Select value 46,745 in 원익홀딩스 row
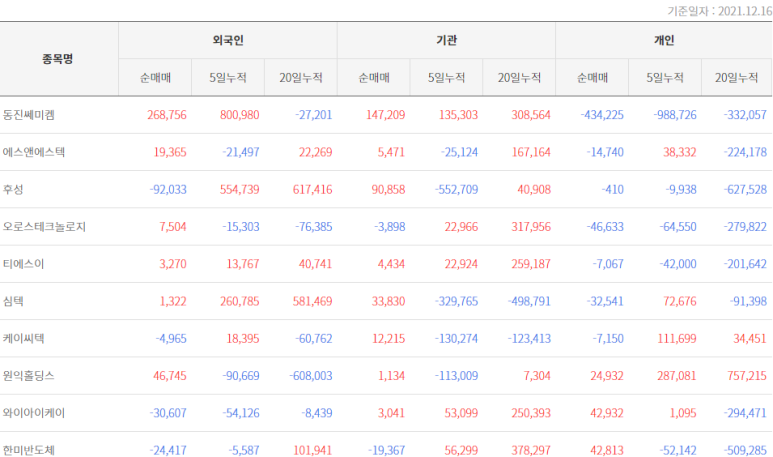The height and width of the screenshot is (457, 773). click(170, 376)
